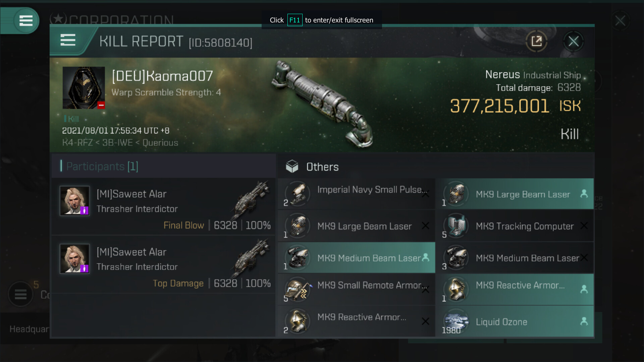Image resolution: width=644 pixels, height=362 pixels.
Task: Open the main menu in top-left corner
Action: pyautogui.click(x=26, y=20)
